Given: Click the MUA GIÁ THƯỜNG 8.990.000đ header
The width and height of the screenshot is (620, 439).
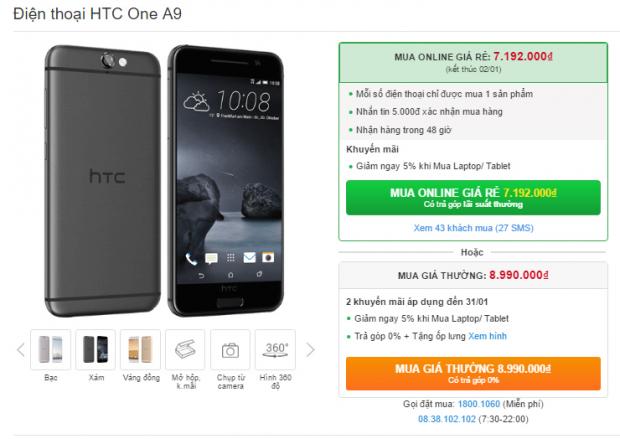Looking at the screenshot, I should 473,275.
